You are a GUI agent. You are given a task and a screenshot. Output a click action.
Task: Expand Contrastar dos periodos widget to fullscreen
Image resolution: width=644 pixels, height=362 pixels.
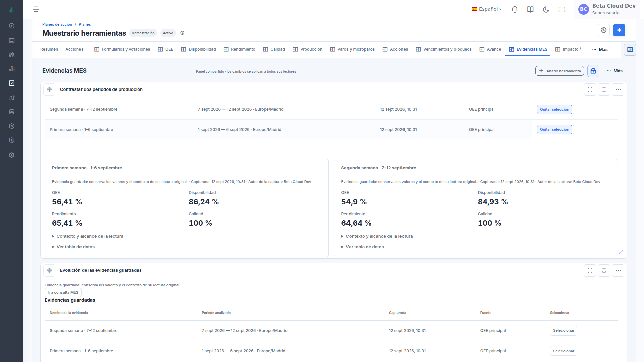[590, 89]
